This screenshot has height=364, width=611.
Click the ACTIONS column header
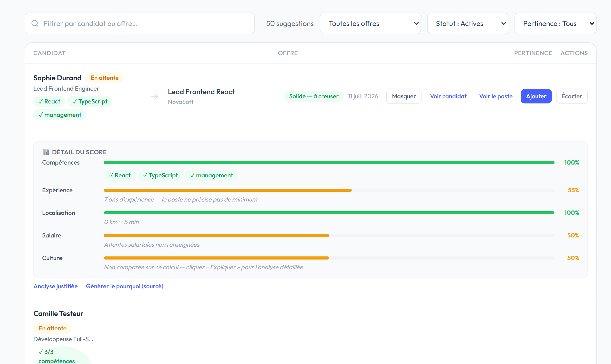(x=574, y=53)
